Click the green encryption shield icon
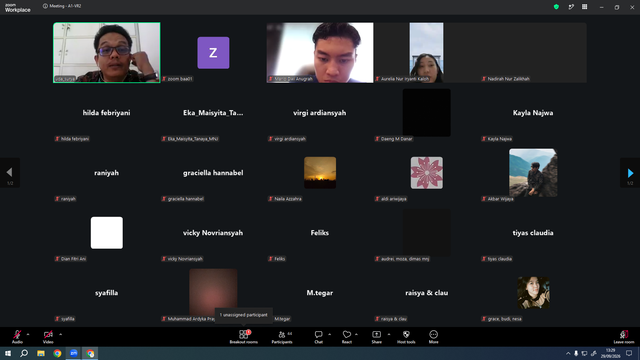 [x=556, y=7]
